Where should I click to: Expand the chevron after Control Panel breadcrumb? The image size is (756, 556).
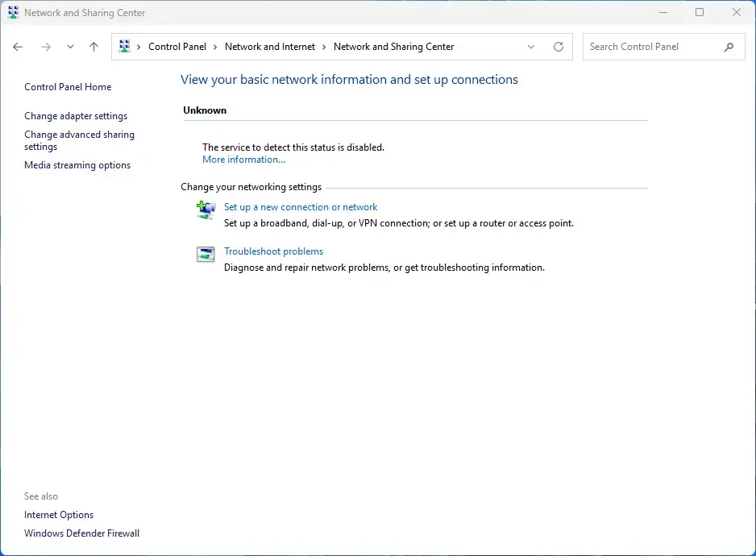point(215,47)
